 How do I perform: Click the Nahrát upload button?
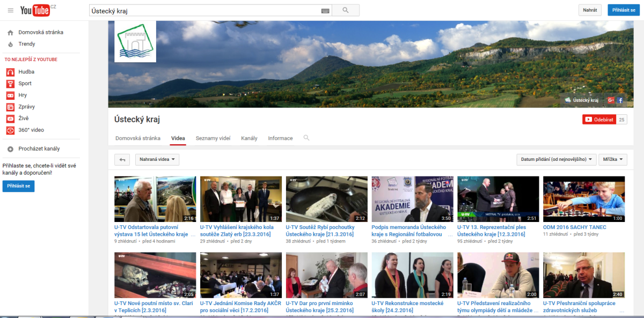(x=590, y=10)
